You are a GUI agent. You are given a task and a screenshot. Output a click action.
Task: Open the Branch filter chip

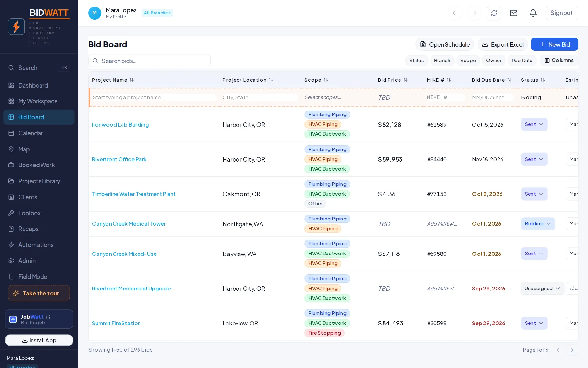(442, 61)
